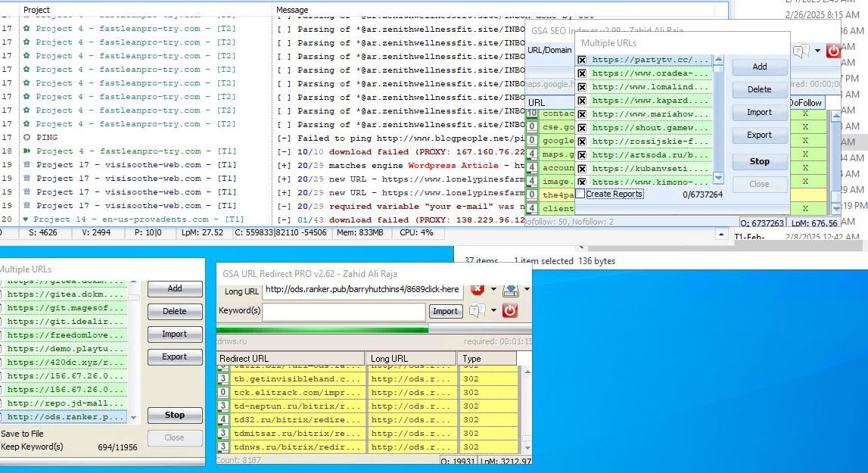
Task: Select https://freedomlove row in URL list
Action: click(x=64, y=335)
